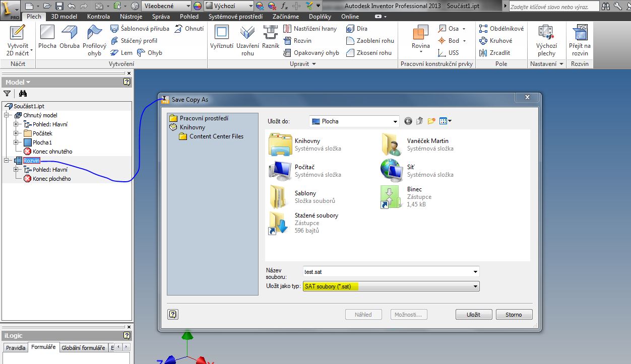Click the Uložit save button
The image size is (631, 364).
point(473,315)
